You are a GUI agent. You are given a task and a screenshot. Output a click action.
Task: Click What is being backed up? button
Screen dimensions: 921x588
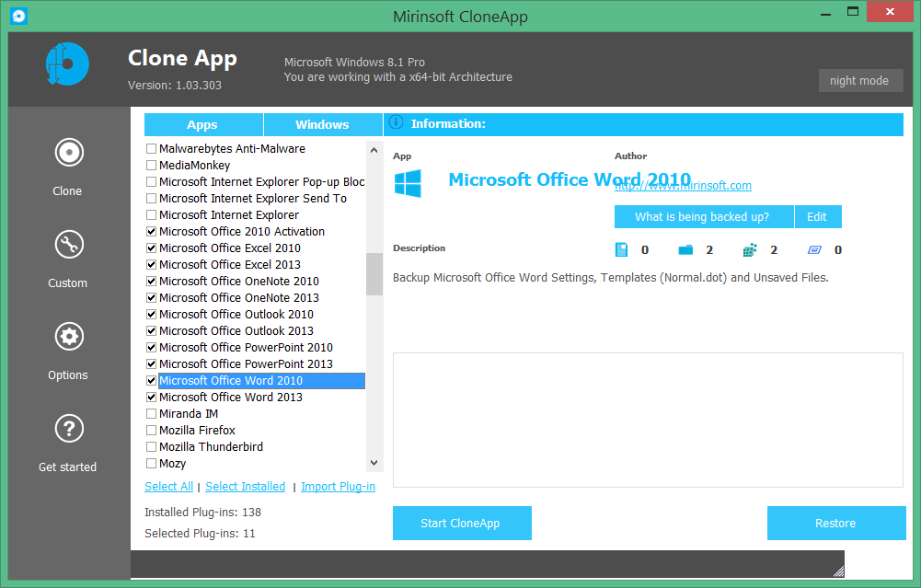pos(704,217)
